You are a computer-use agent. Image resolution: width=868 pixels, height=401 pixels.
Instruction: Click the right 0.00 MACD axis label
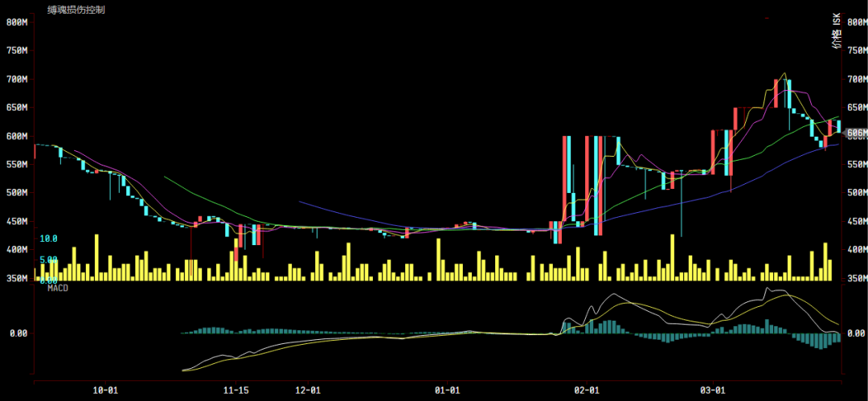(x=855, y=333)
